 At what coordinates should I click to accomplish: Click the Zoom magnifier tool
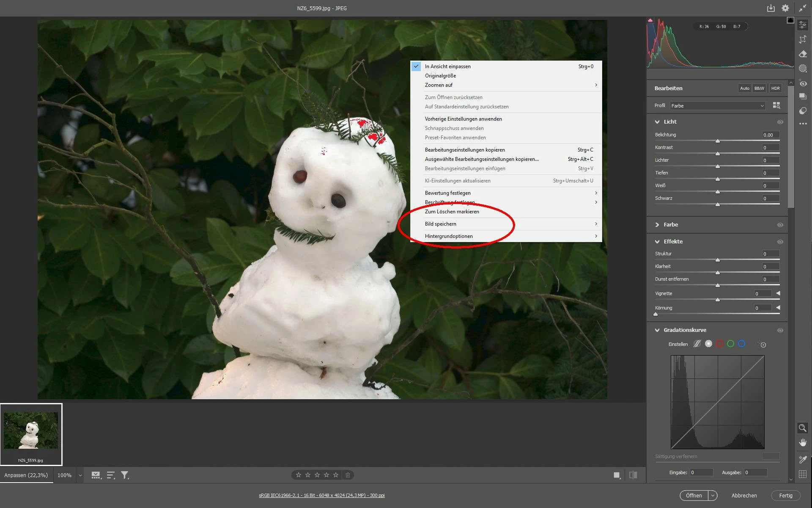pyautogui.click(x=802, y=428)
